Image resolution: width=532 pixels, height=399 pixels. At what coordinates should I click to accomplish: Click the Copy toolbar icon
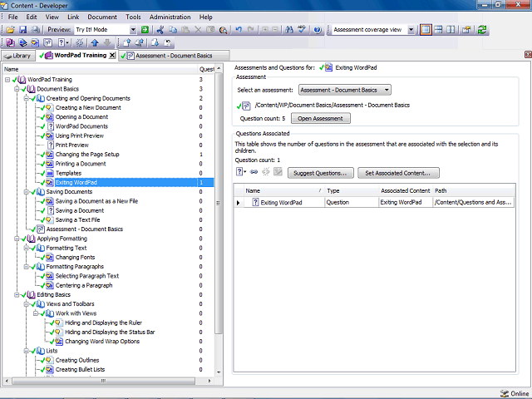coord(173,30)
